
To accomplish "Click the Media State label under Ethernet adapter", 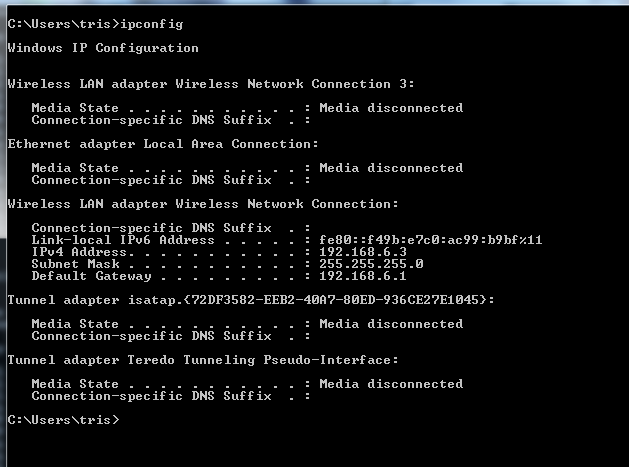I will 75,168.
